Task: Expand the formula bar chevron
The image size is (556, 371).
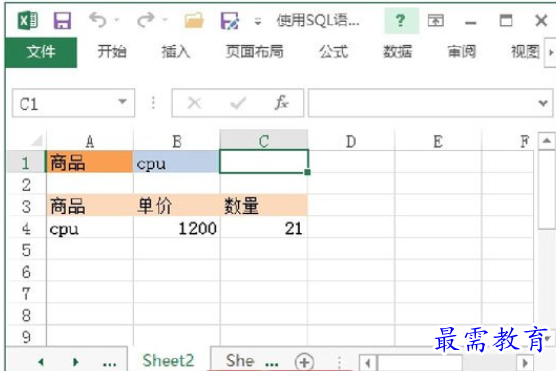Action: click(x=543, y=104)
